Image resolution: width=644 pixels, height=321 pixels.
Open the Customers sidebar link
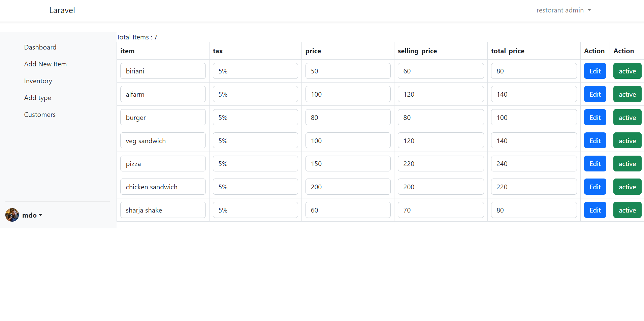[40, 115]
